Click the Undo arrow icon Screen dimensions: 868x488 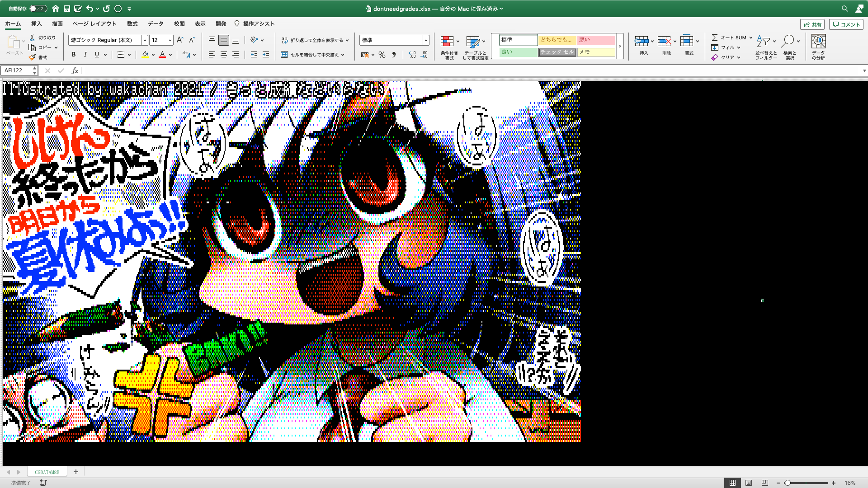coord(90,9)
